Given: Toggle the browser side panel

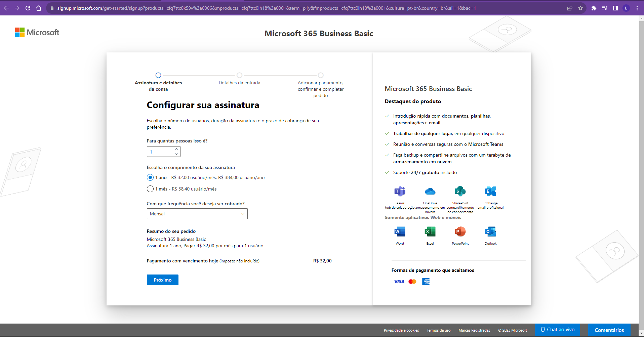Looking at the screenshot, I should click(x=615, y=8).
